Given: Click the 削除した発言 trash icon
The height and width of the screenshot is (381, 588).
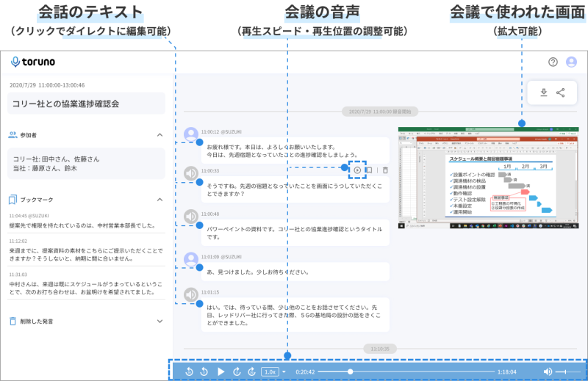Looking at the screenshot, I should [x=12, y=321].
